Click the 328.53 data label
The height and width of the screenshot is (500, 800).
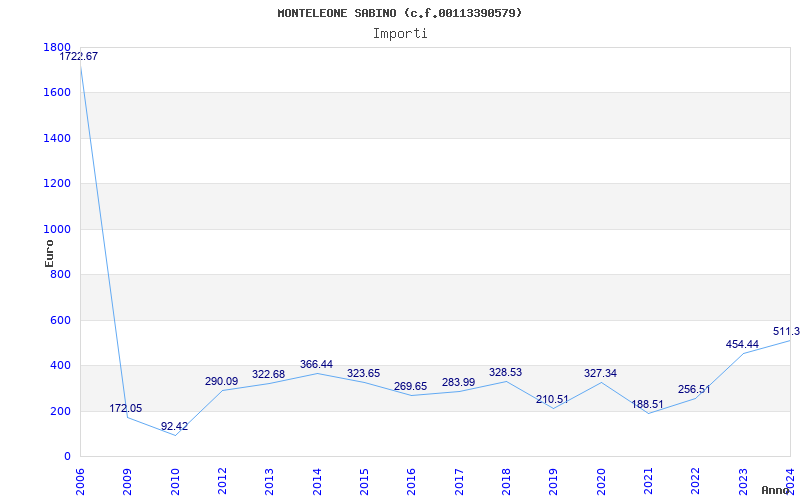tap(505, 372)
